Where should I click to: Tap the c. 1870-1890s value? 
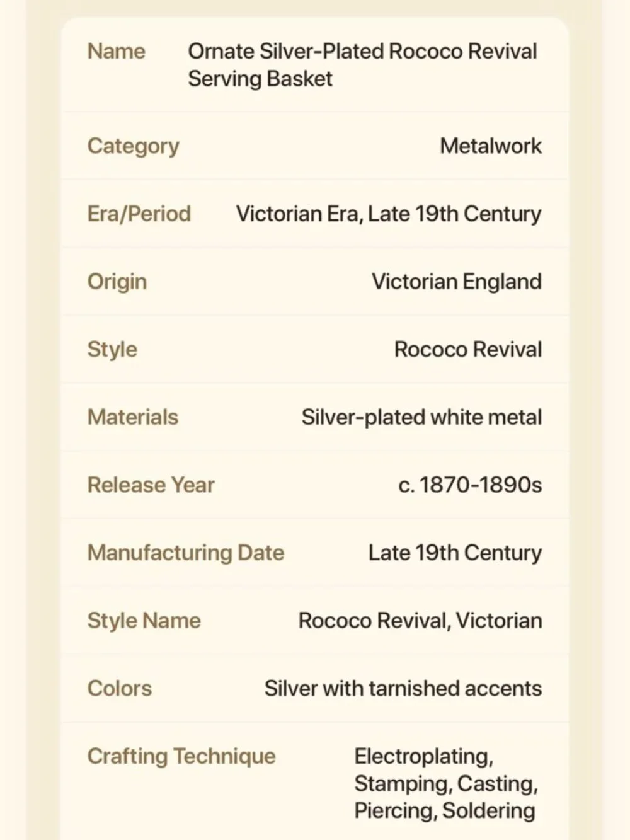[x=470, y=485]
